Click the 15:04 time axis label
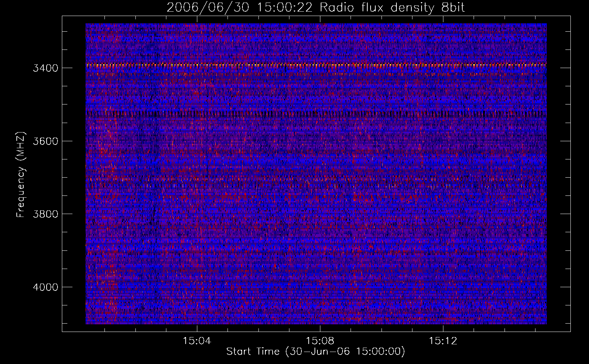This screenshot has height=364, width=589. click(197, 341)
